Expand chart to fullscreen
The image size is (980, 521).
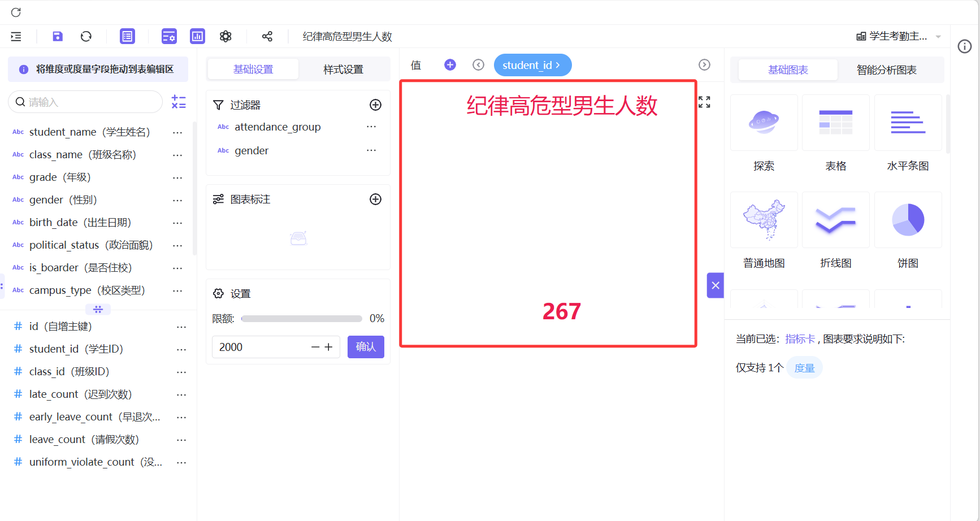pos(704,102)
